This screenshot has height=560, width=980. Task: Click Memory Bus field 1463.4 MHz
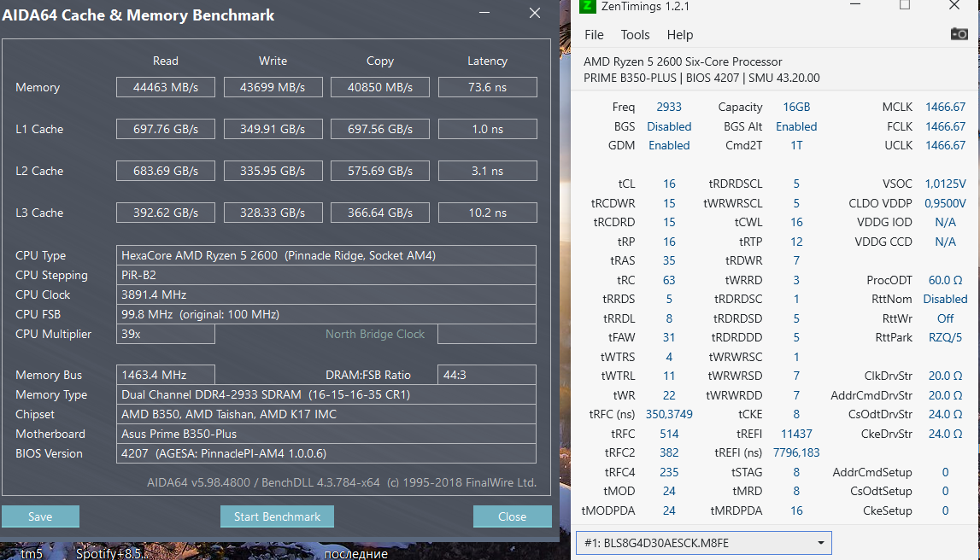click(x=166, y=375)
